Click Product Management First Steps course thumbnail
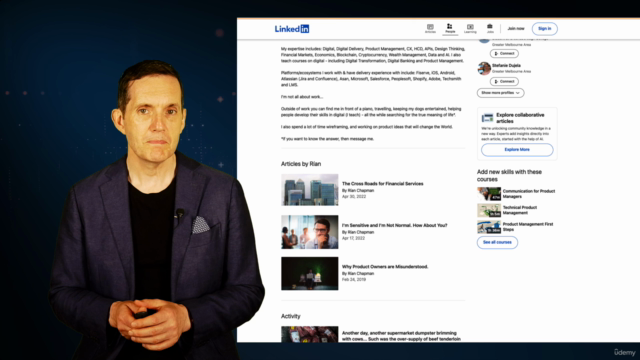Screen dimensions: 640x360 click(489, 227)
